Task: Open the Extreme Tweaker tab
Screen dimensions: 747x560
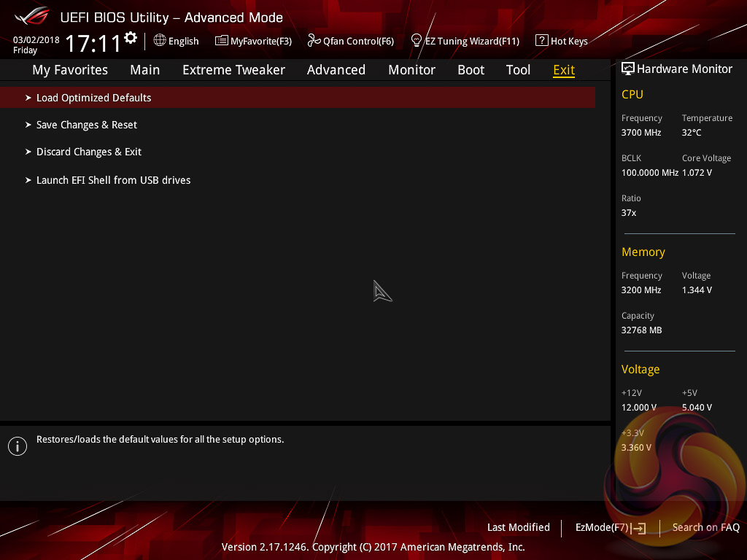Action: pyautogui.click(x=233, y=70)
